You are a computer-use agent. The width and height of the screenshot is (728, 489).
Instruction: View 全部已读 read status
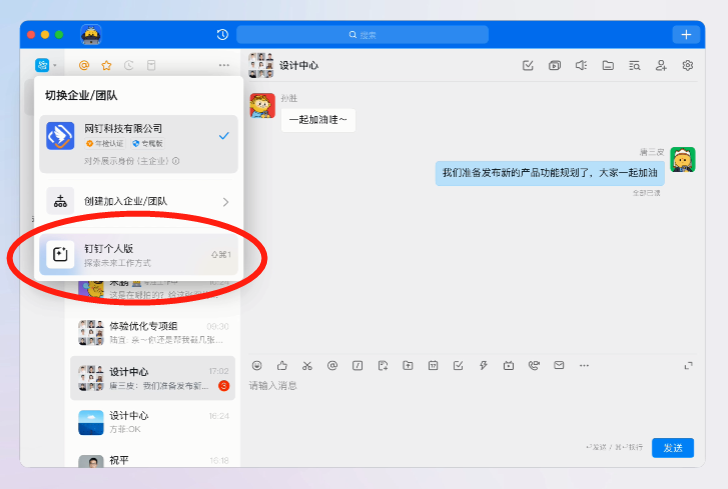point(646,193)
